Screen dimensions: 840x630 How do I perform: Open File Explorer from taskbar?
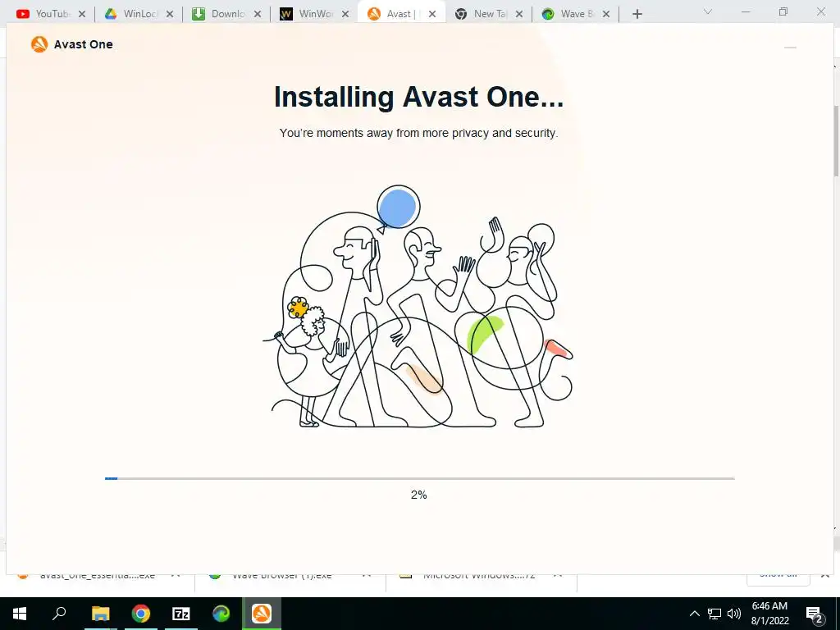(x=100, y=614)
